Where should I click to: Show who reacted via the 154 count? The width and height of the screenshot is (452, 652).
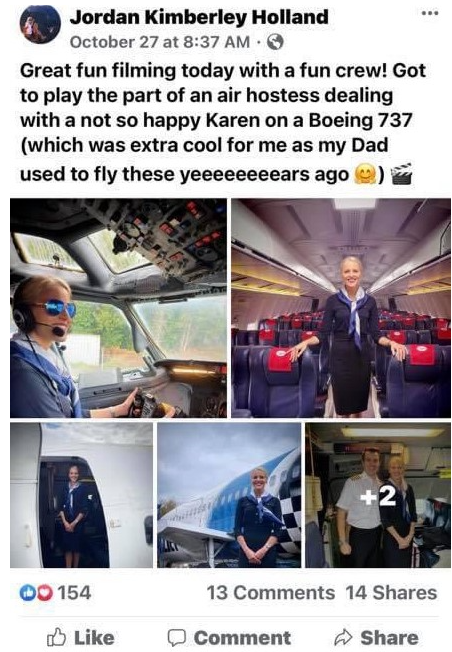pyautogui.click(x=74, y=593)
